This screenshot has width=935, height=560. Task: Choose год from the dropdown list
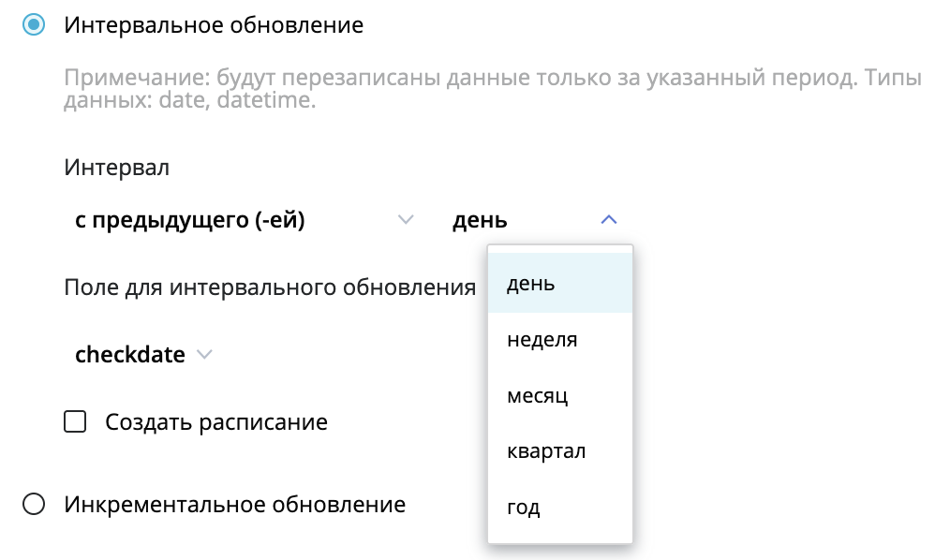[x=560, y=507]
